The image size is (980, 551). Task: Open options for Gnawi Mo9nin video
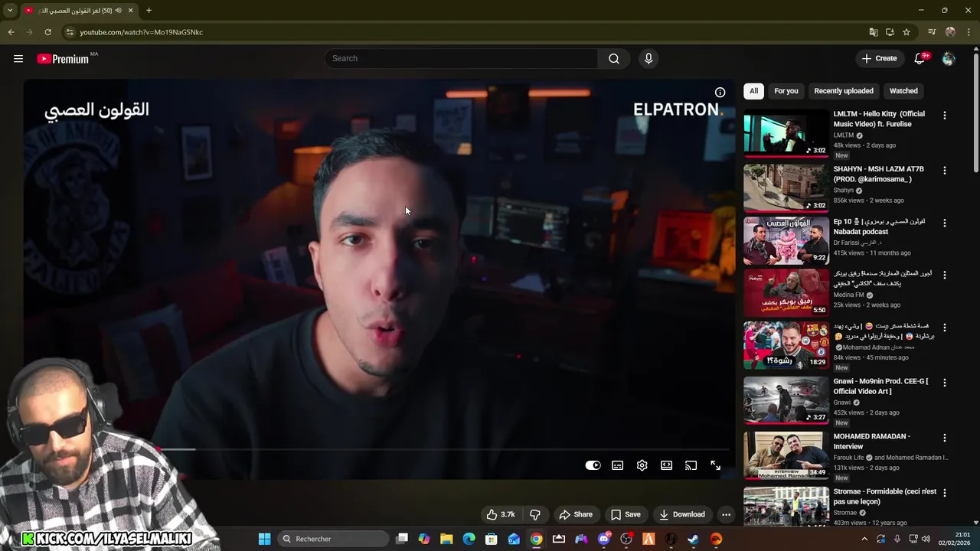[945, 383]
